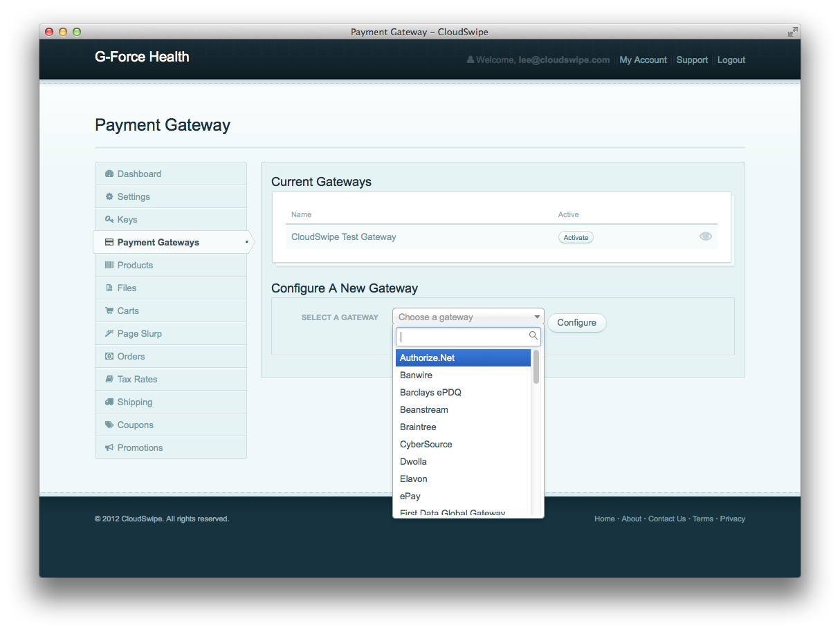
Task: Click the Files document icon
Action: 109,288
